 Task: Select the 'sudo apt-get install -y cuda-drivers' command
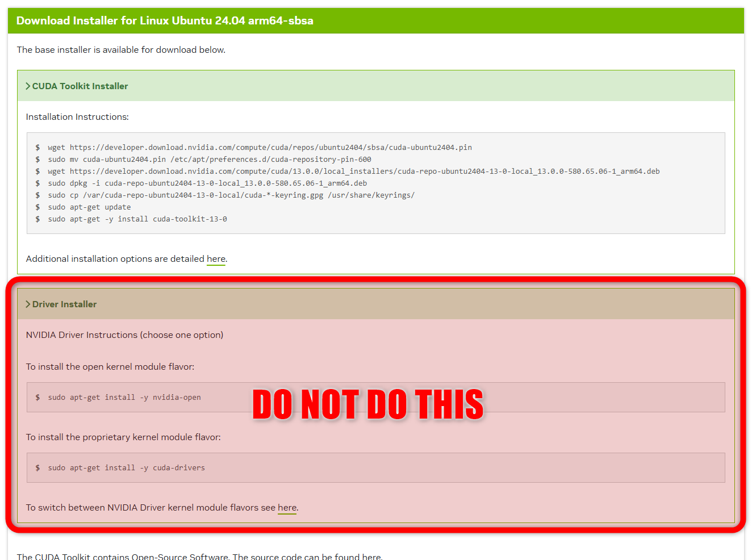click(x=126, y=468)
